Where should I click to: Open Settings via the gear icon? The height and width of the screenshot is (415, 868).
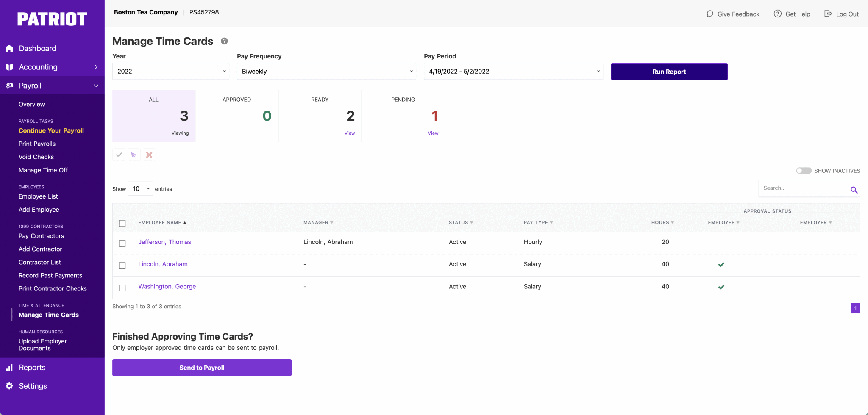pos(9,386)
